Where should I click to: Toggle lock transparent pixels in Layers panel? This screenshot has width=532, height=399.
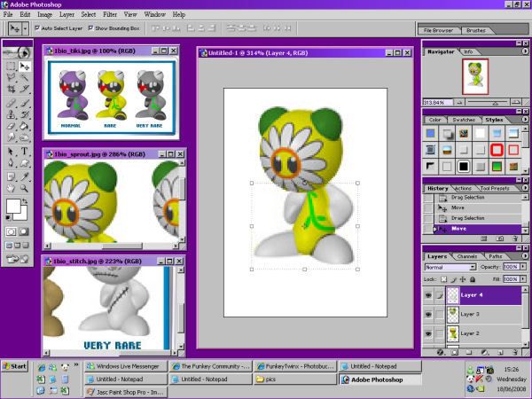click(443, 279)
